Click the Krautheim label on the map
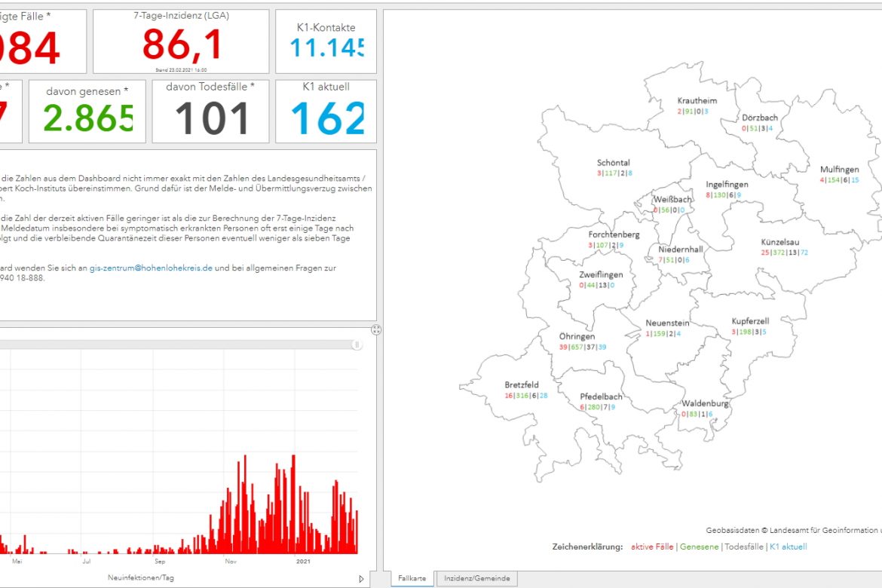This screenshot has height=588, width=882. pyautogui.click(x=697, y=101)
